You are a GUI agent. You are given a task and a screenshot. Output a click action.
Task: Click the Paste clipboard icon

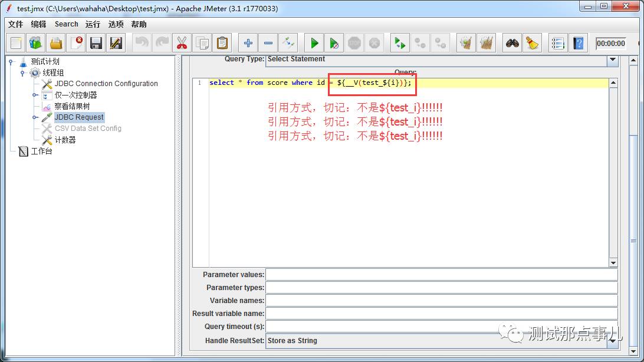222,43
